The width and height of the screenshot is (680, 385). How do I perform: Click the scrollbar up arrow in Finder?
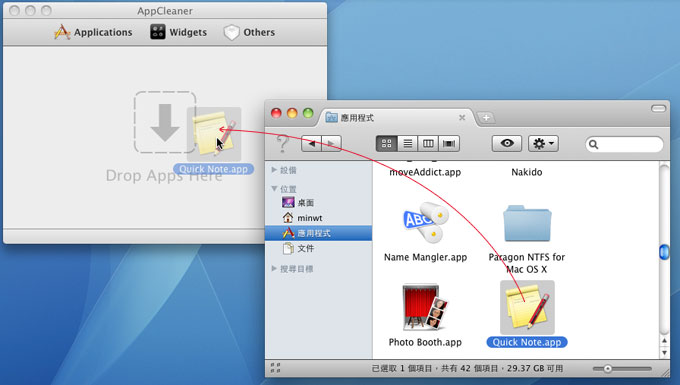(664, 341)
